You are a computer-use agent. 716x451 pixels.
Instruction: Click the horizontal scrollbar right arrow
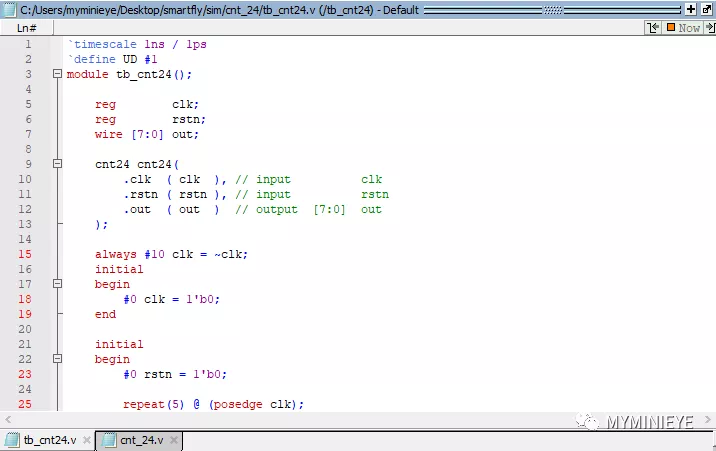point(708,420)
